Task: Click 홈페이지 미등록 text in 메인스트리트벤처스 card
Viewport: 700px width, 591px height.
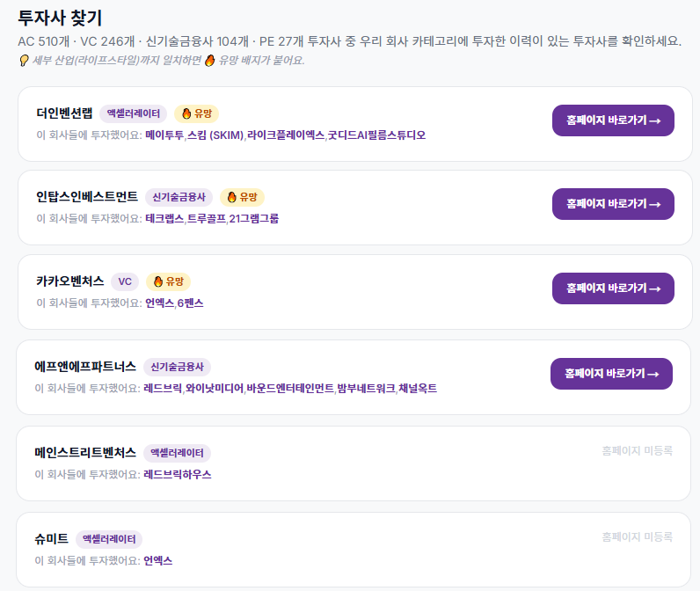Action: [x=637, y=451]
